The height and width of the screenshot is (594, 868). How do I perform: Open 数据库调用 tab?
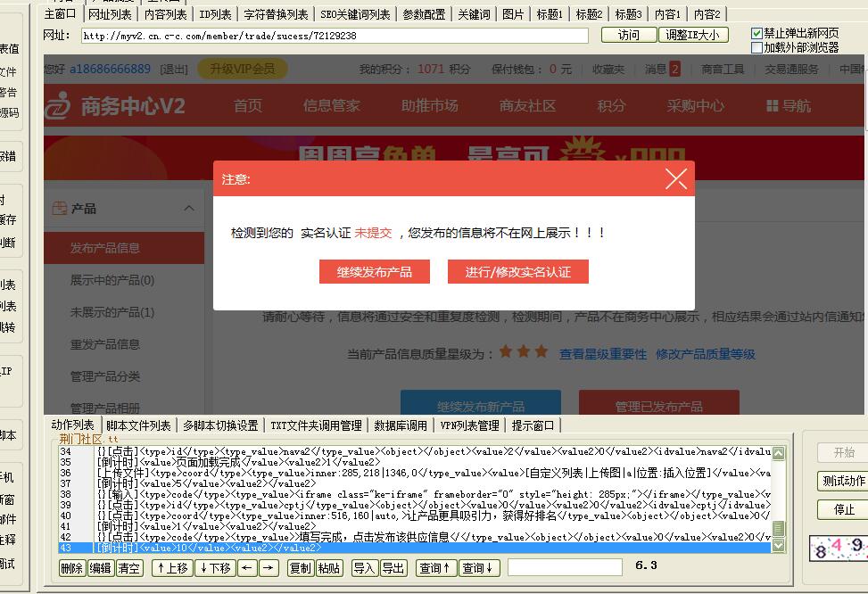tap(401, 425)
